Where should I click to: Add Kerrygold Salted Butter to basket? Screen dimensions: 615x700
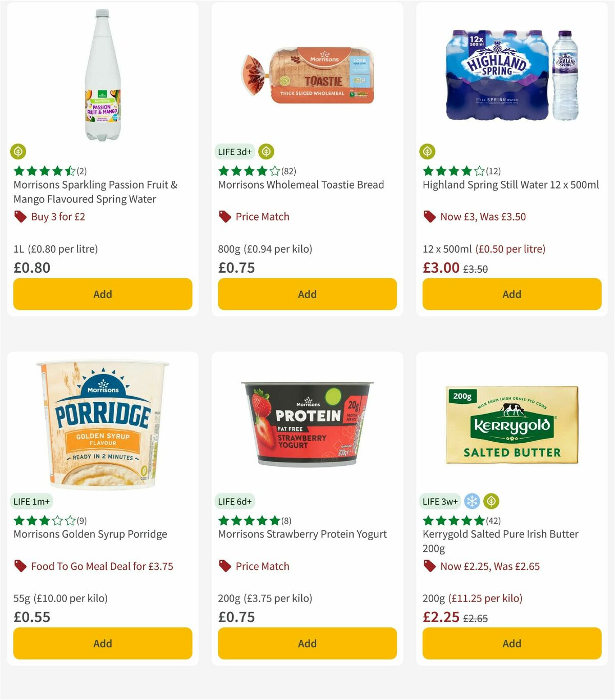511,643
